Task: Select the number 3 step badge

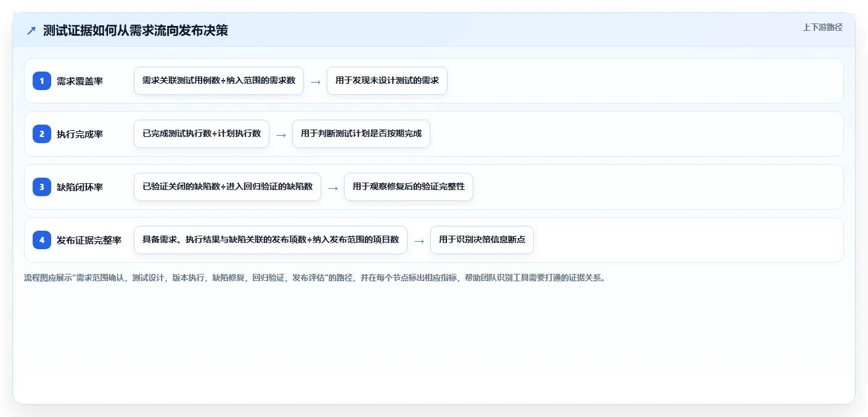Action: click(42, 187)
